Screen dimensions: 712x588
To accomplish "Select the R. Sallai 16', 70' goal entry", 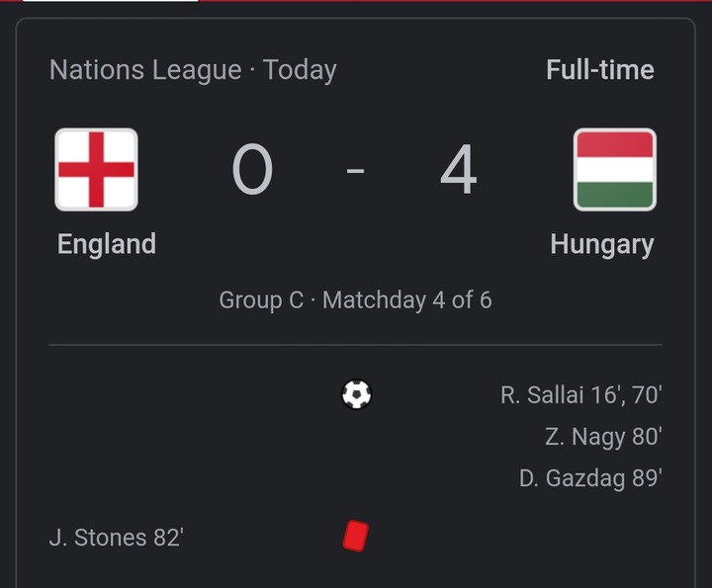I will 581,394.
